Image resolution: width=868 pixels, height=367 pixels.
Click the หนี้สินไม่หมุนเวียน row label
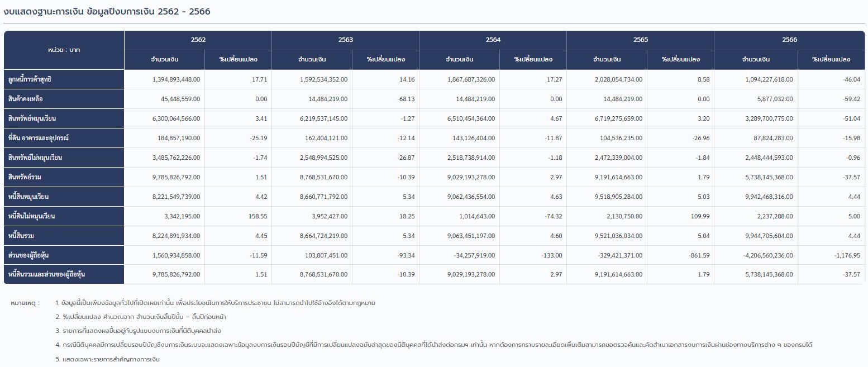tap(31, 216)
